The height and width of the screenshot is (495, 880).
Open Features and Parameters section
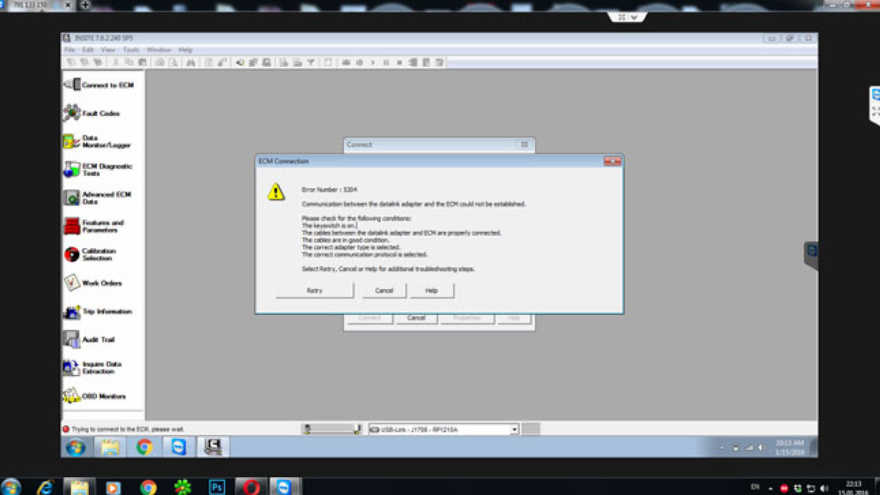(100, 226)
